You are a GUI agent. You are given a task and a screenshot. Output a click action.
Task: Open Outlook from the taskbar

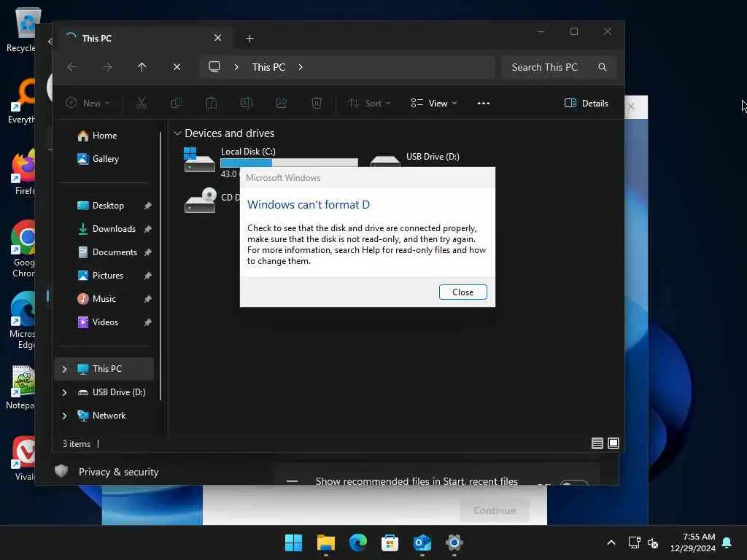(x=422, y=542)
